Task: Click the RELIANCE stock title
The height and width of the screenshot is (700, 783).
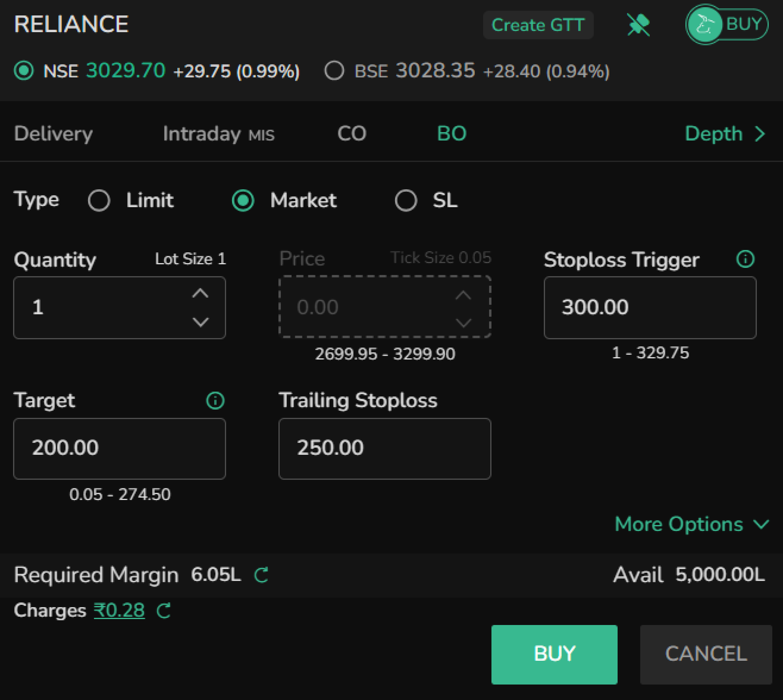Action: pyautogui.click(x=71, y=24)
